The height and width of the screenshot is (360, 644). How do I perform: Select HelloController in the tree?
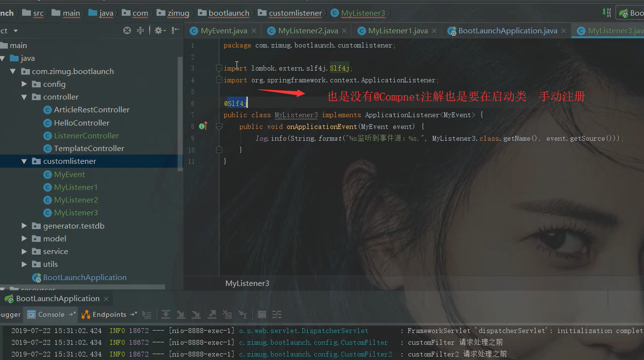coord(81,123)
